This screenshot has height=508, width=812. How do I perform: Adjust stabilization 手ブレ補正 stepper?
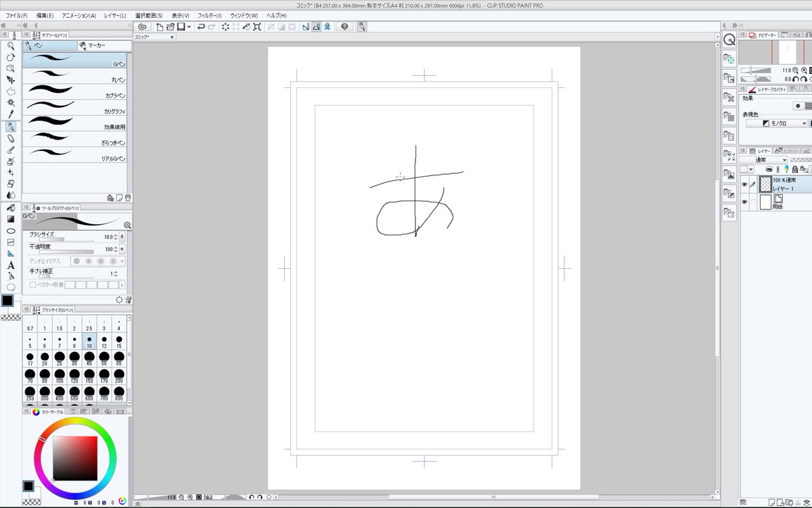[x=115, y=274]
